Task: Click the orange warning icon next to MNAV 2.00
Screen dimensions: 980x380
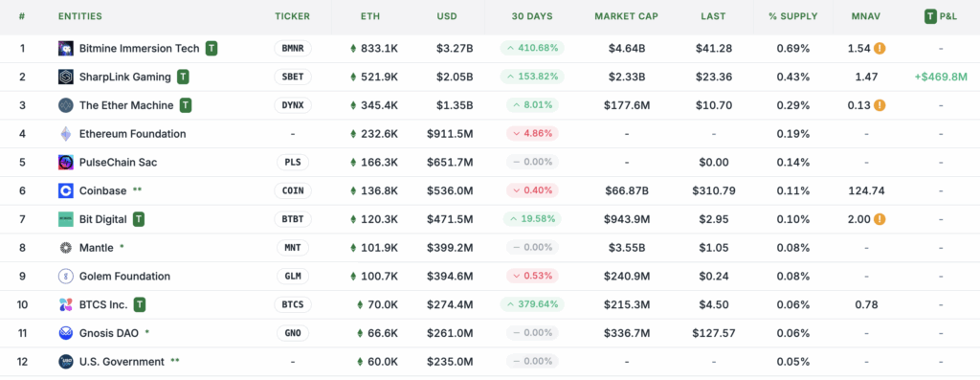Action: (x=880, y=219)
